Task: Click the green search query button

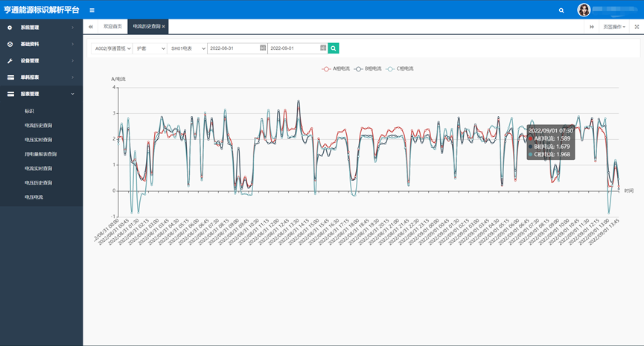Action: click(334, 48)
